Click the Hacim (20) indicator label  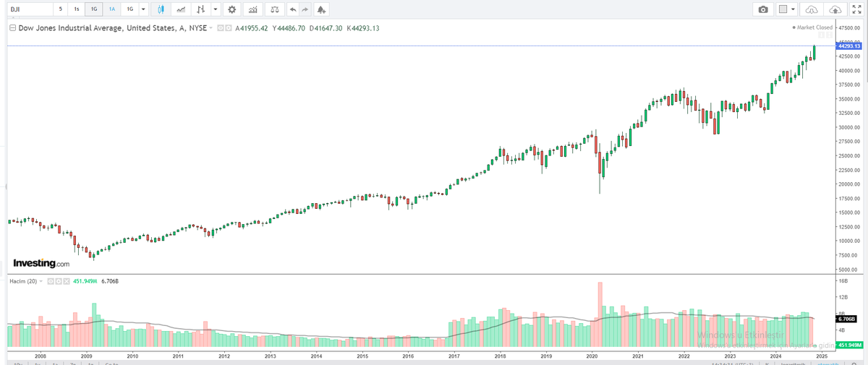coord(22,280)
